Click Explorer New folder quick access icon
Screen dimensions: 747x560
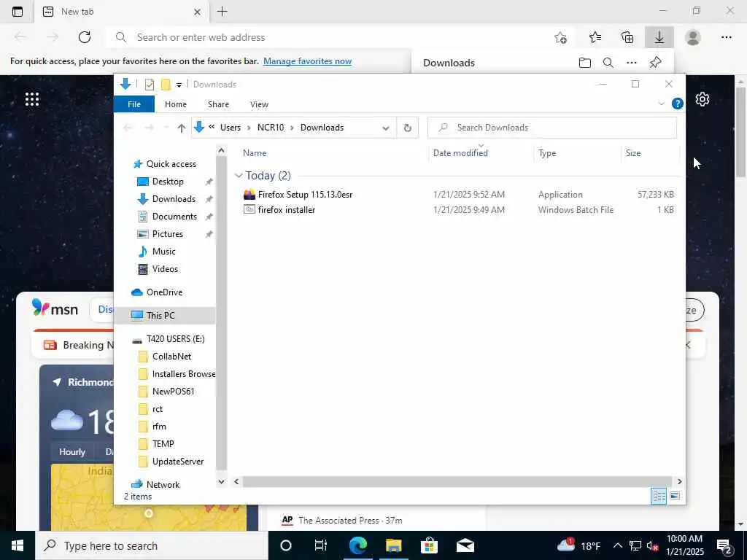pyautogui.click(x=166, y=85)
